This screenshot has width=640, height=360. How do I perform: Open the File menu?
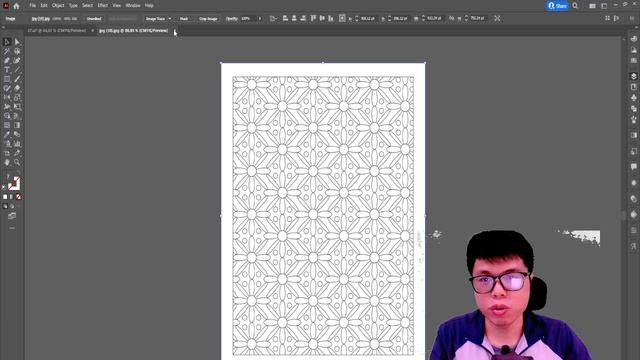tap(33, 6)
